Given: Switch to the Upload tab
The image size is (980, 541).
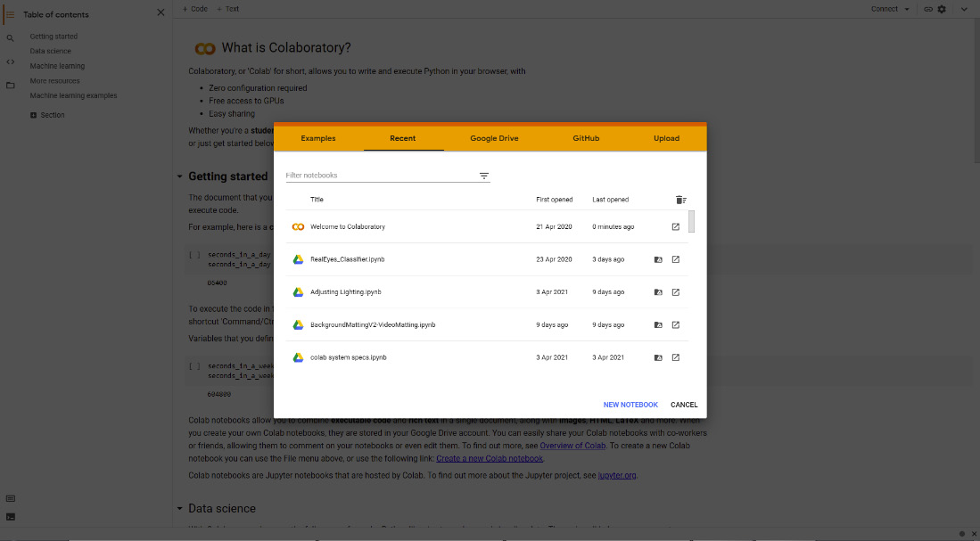Looking at the screenshot, I should tap(666, 138).
